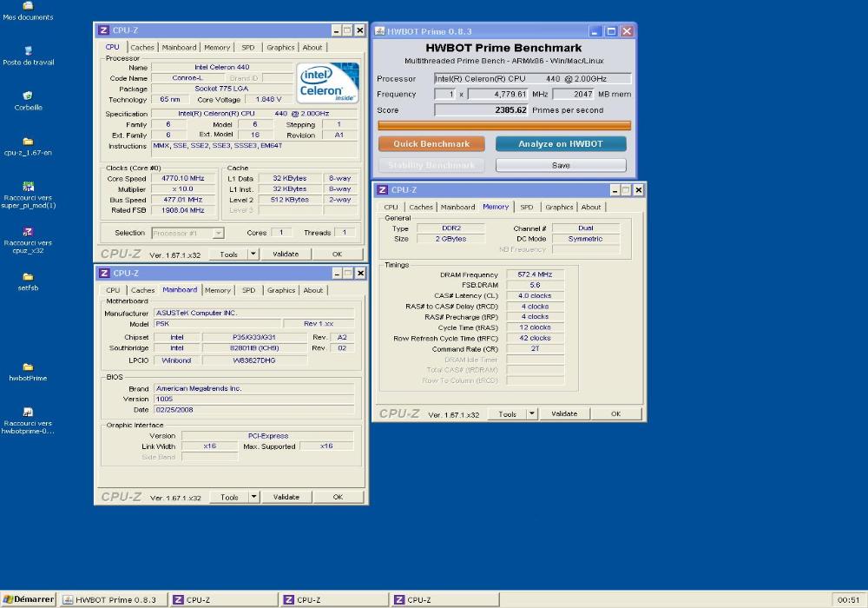Switch to HWBOT Prime 0.8.3 taskbar item
This screenshot has width=868, height=608.
pyautogui.click(x=114, y=599)
